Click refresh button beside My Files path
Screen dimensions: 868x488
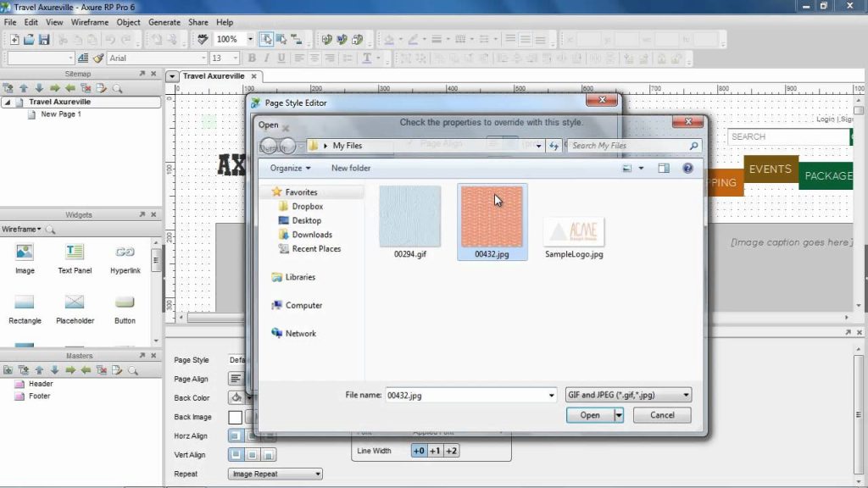[x=554, y=146]
